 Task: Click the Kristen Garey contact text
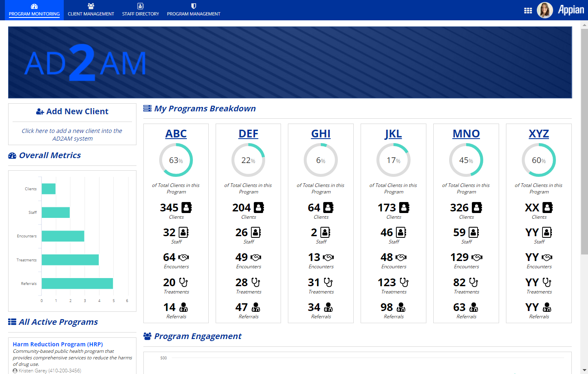point(50,371)
